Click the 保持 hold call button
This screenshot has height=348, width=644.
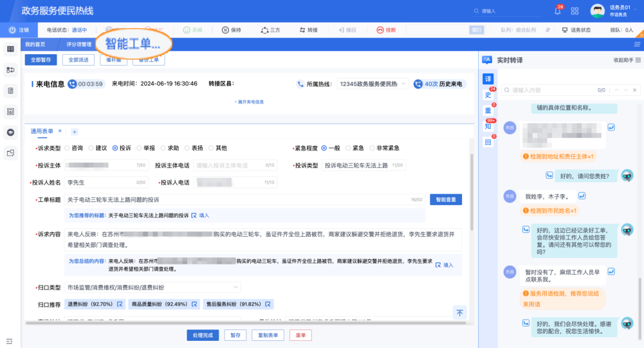[x=225, y=30]
